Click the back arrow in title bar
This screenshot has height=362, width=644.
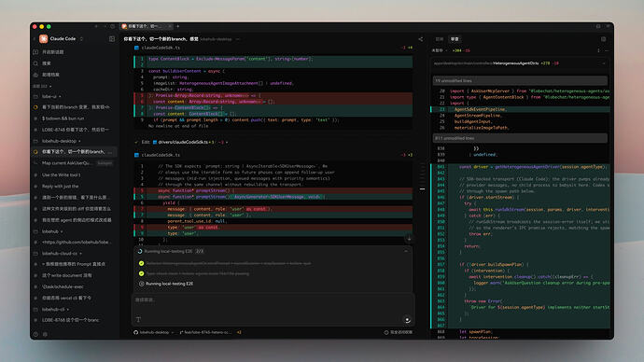tap(96, 26)
